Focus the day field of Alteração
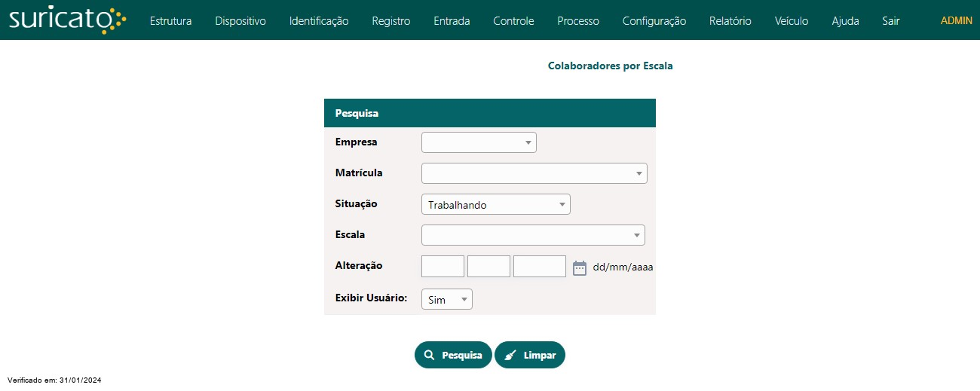The image size is (980, 391). [x=443, y=267]
